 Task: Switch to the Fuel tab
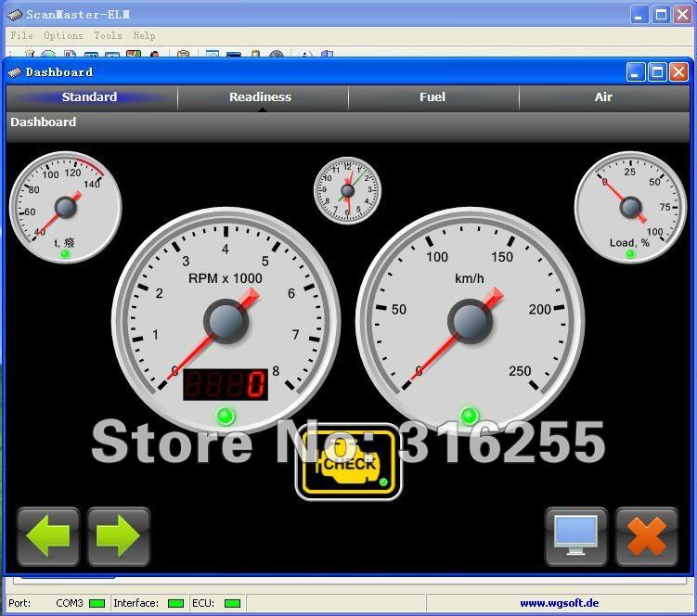(433, 97)
